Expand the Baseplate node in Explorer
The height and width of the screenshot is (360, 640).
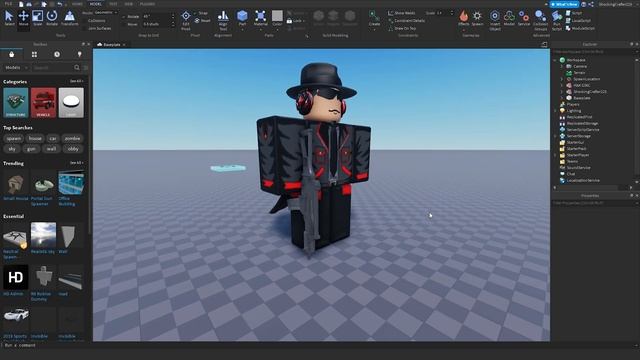[x=562, y=98]
